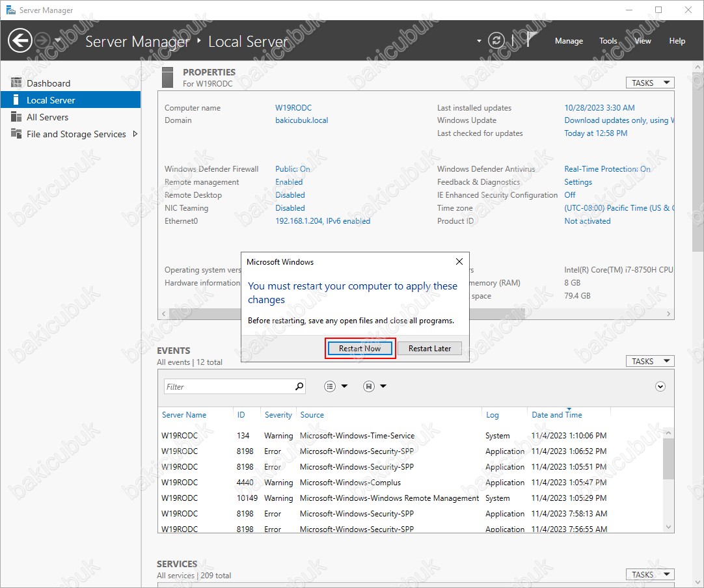Open the notifications flag icon
Screen dimensions: 704x588
pyautogui.click(x=531, y=40)
